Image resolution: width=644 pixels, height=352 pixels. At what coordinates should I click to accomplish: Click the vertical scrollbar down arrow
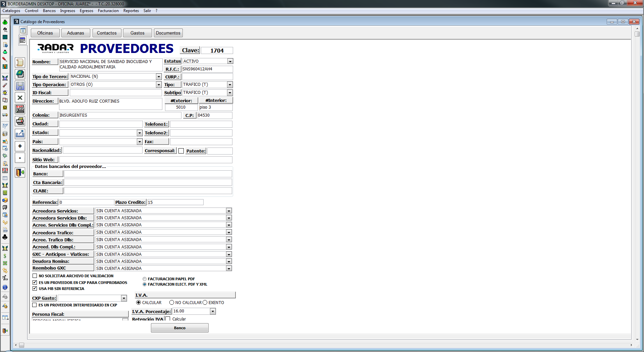tap(637, 340)
